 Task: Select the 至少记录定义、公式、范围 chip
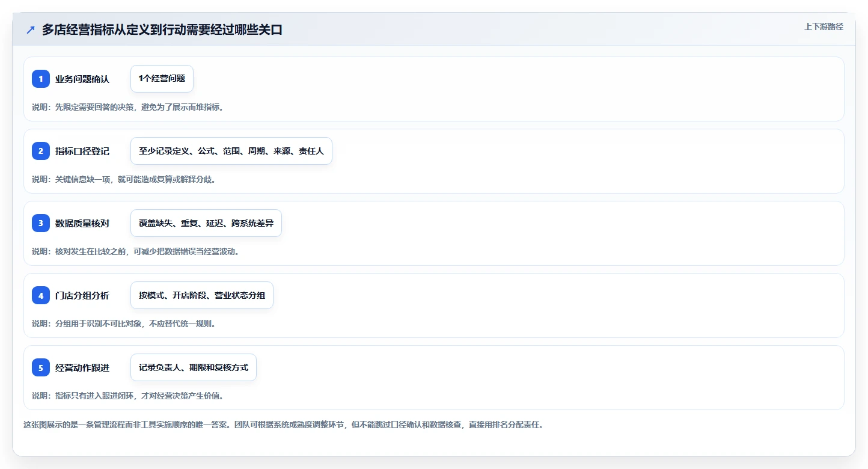pyautogui.click(x=231, y=151)
